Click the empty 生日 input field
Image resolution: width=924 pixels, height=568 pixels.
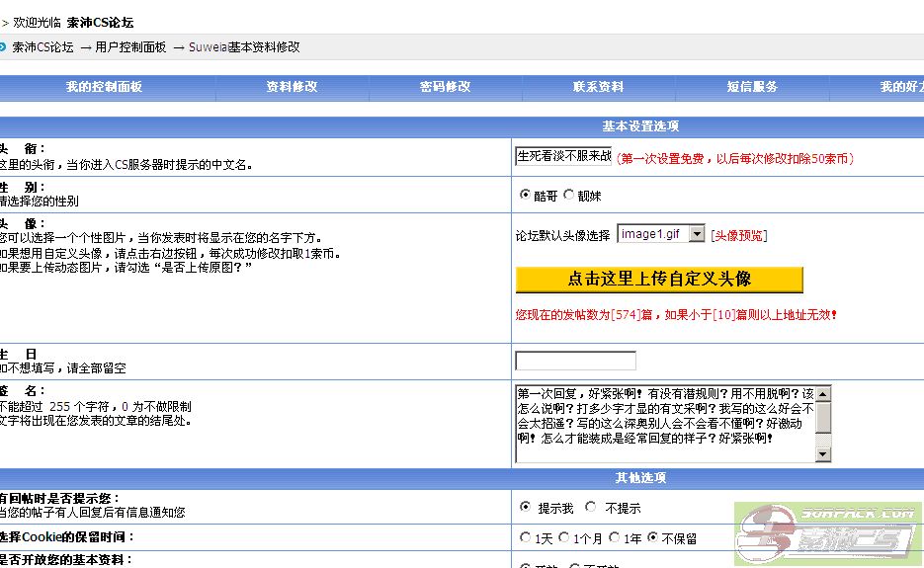point(575,361)
